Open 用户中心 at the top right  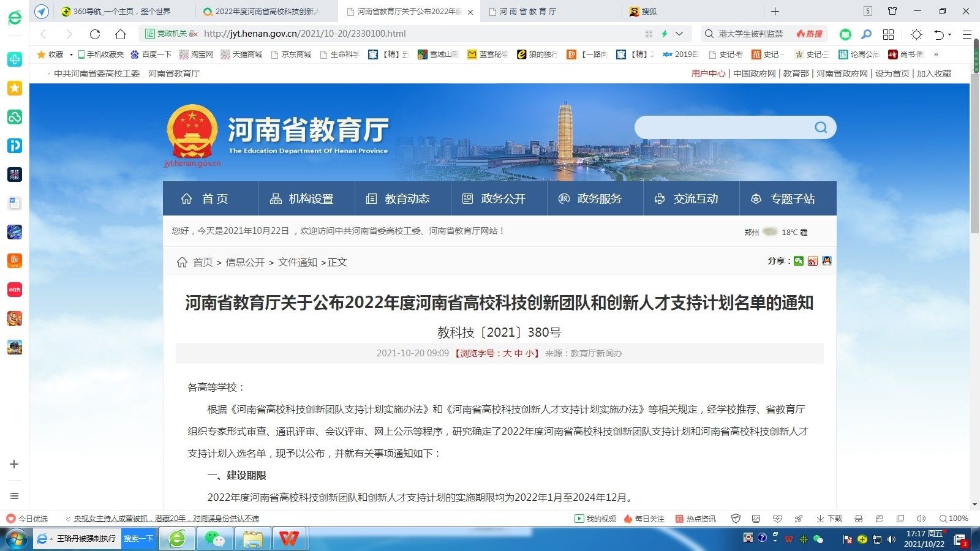[707, 73]
